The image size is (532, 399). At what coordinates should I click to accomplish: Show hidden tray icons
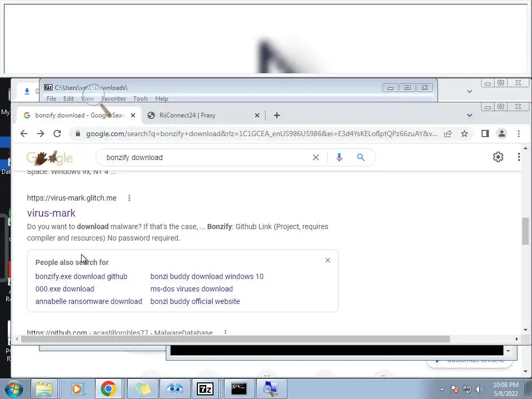click(442, 389)
